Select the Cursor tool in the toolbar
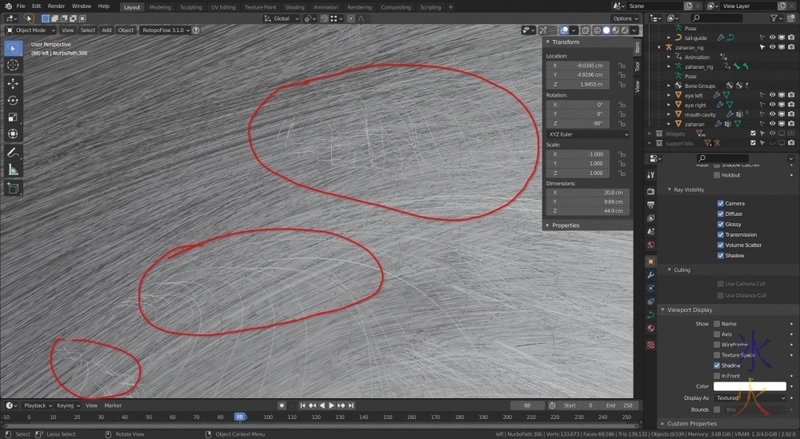The width and height of the screenshot is (800, 439). tap(13, 65)
